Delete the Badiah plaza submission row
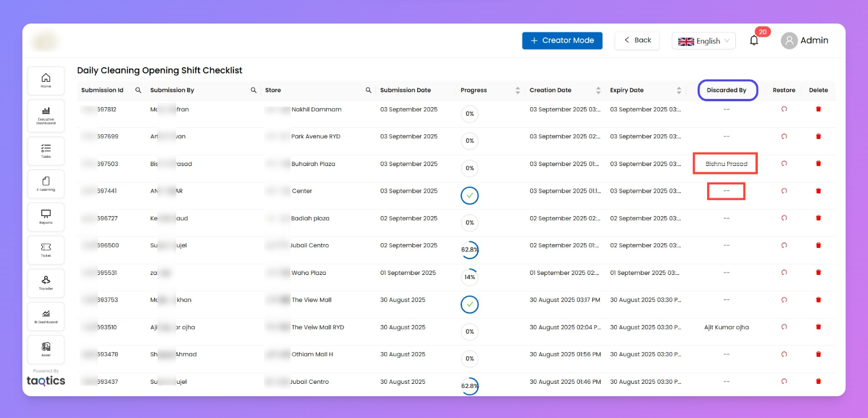Screen dimensions: 868x418 pyautogui.click(x=818, y=218)
